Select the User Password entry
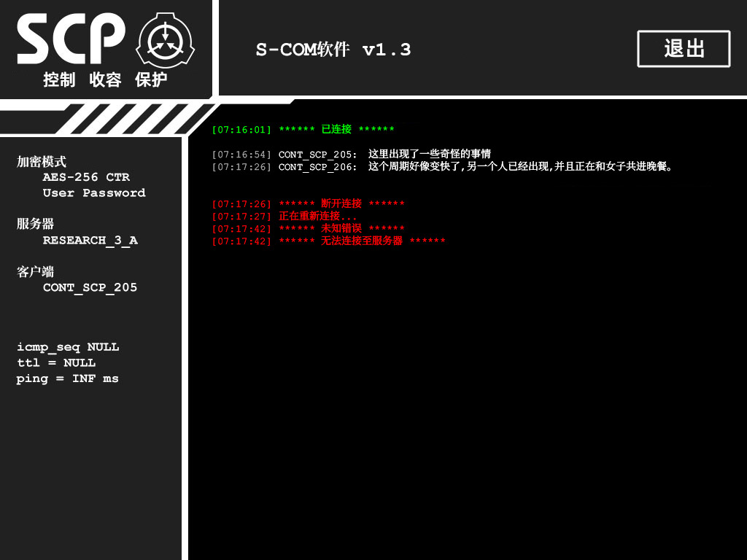 click(94, 192)
